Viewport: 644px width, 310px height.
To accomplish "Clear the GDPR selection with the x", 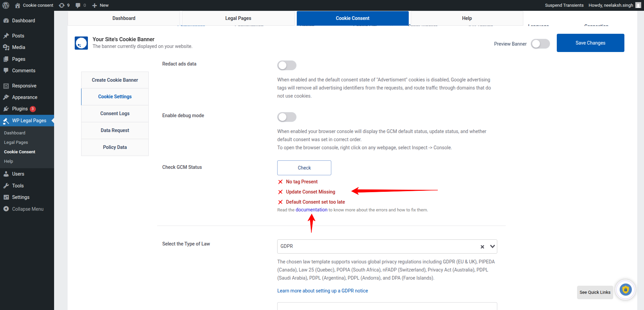I will point(482,247).
